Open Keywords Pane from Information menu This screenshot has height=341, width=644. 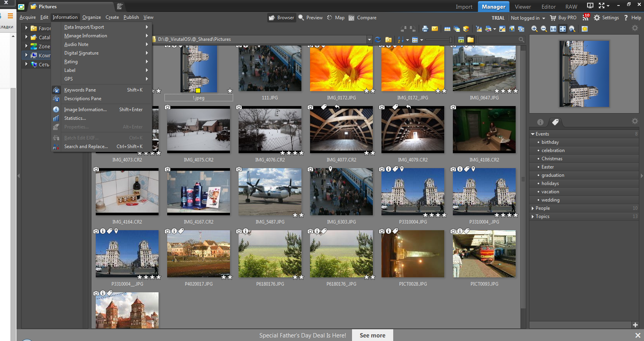[x=80, y=90]
